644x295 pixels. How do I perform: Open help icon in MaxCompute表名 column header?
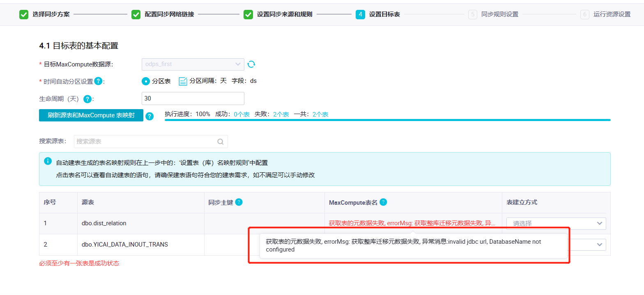[x=383, y=202]
